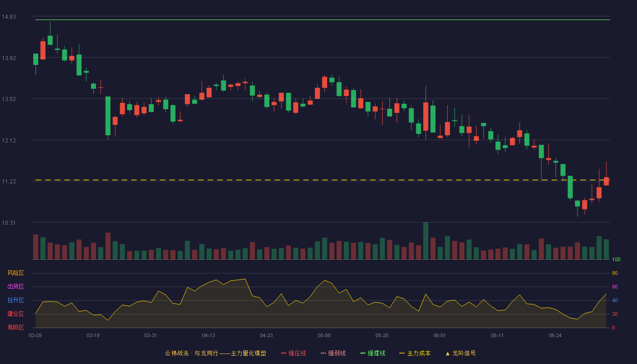Click the 14.83 price axis label
This screenshot has width=637, height=364.
pyautogui.click(x=9, y=17)
